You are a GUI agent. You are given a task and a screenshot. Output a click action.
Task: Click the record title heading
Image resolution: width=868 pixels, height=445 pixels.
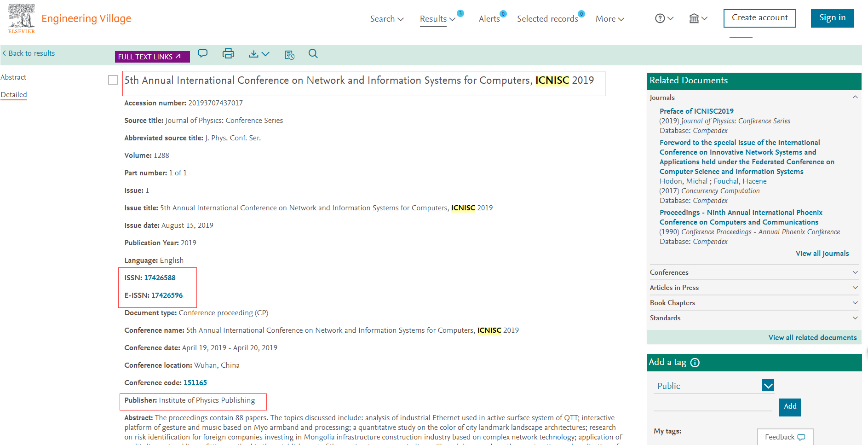click(x=359, y=81)
